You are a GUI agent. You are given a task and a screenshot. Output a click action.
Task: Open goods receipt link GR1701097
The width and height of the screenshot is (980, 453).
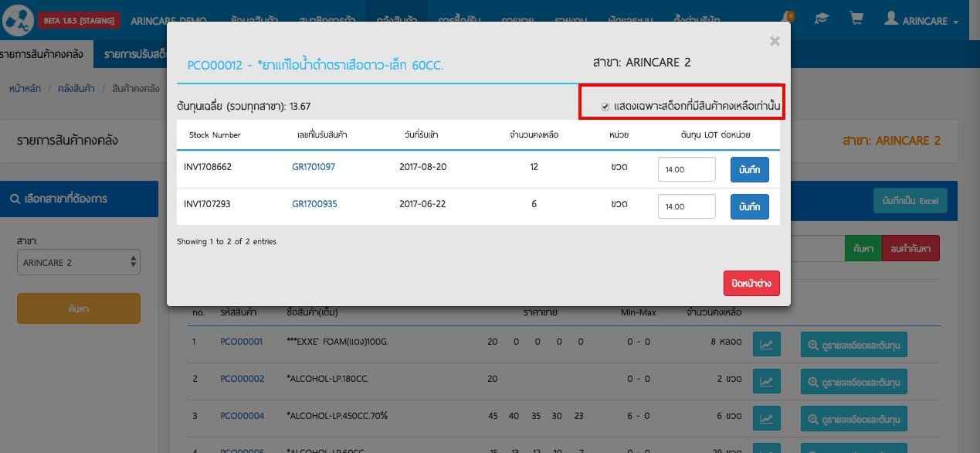(314, 167)
